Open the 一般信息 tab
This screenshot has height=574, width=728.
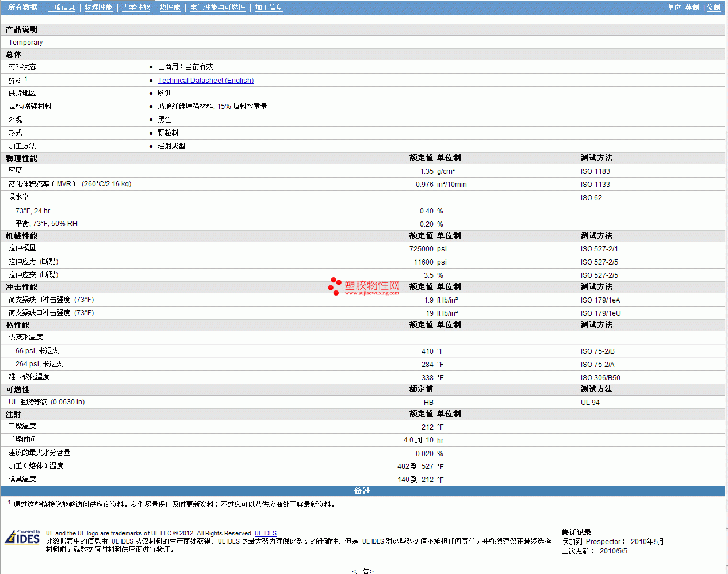coord(62,7)
